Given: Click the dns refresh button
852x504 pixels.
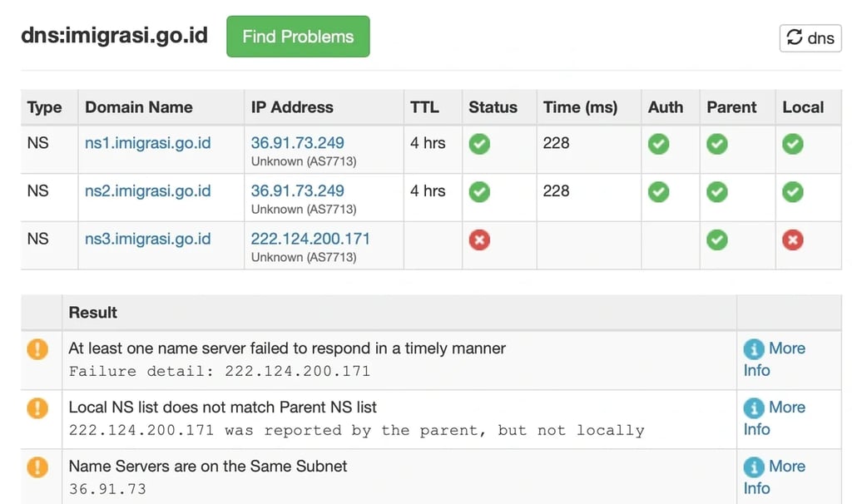Looking at the screenshot, I should click(x=810, y=38).
